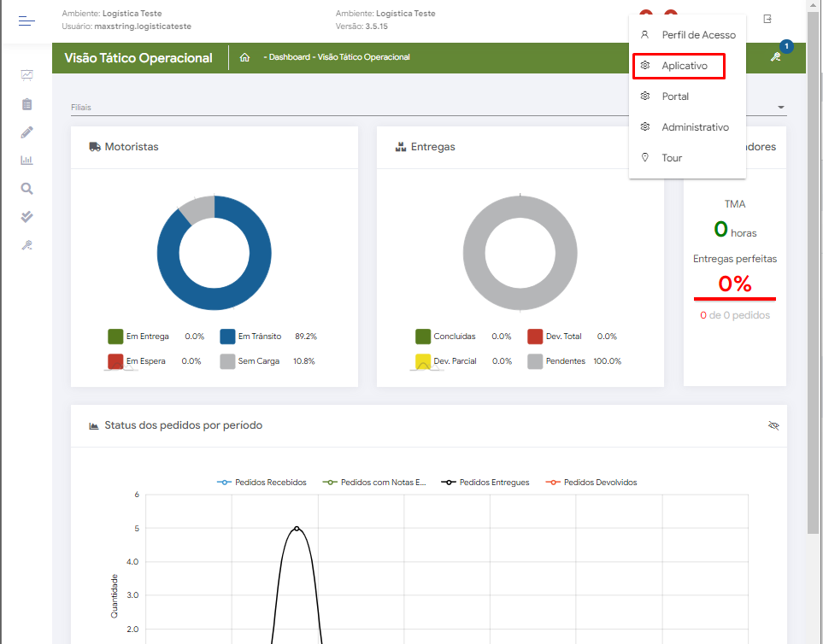Open the double checkmark sidebar icon
823x644 pixels.
[27, 217]
